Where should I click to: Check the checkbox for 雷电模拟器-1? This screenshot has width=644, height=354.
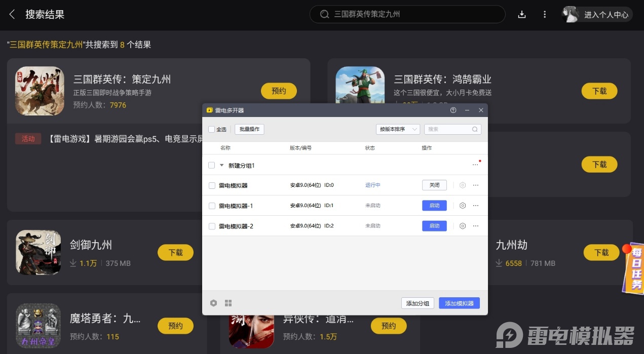211,206
